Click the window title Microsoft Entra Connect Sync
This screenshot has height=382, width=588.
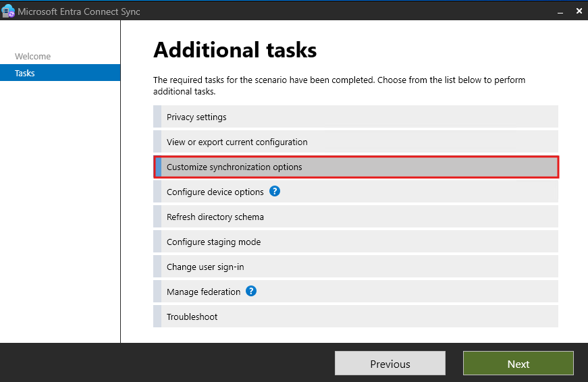79,11
